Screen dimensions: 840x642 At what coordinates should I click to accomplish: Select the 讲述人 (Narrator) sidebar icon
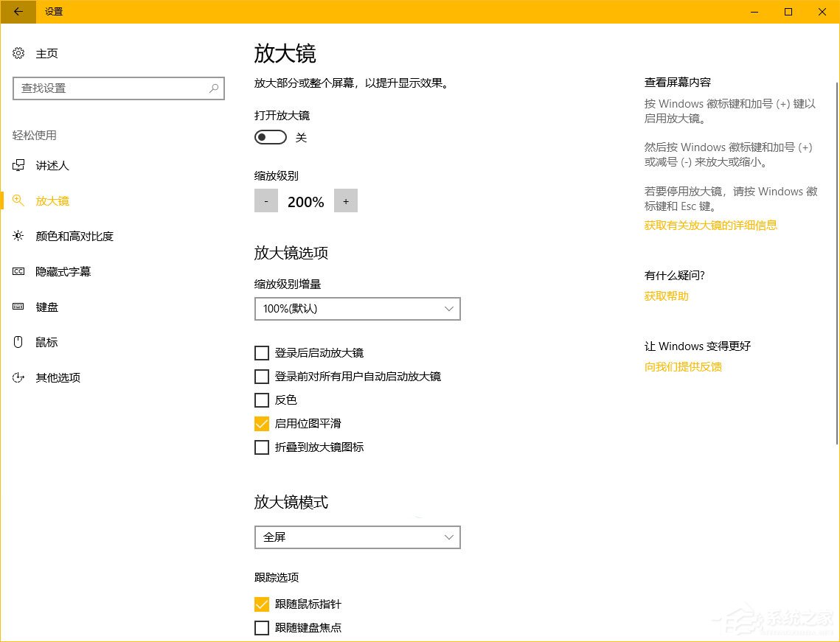pyautogui.click(x=18, y=165)
